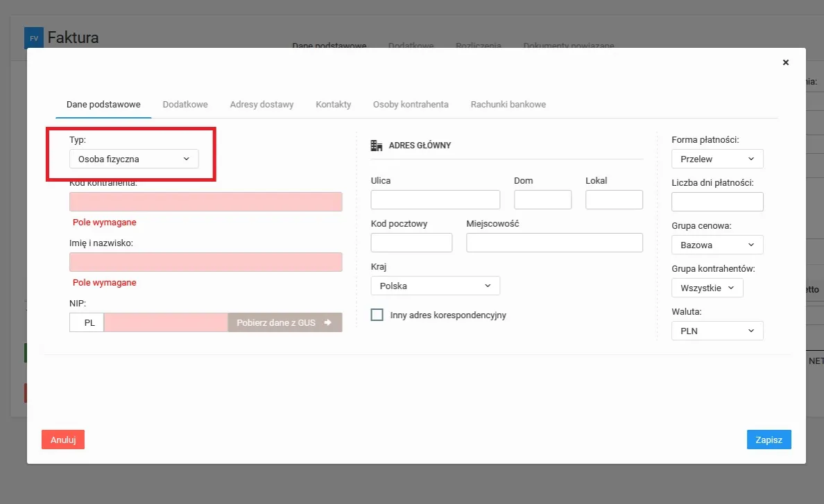This screenshot has height=504, width=824.
Task: Focus the Imię i nazwisko field
Action: [x=205, y=262]
